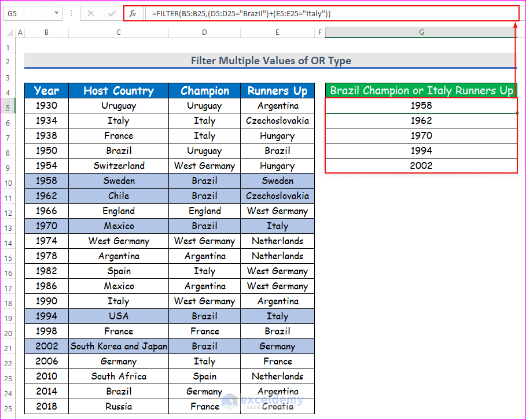Click runners up 'Italy' in 1994 row
Screen dimensions: 526x420
click(x=277, y=316)
